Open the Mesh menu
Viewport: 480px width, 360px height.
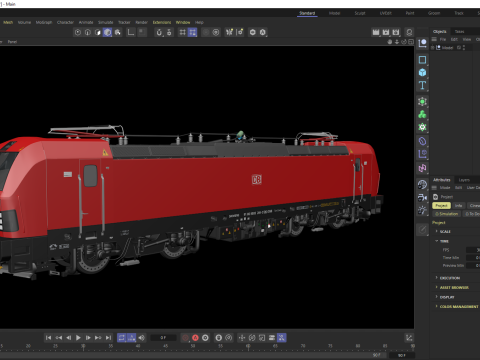click(8, 22)
